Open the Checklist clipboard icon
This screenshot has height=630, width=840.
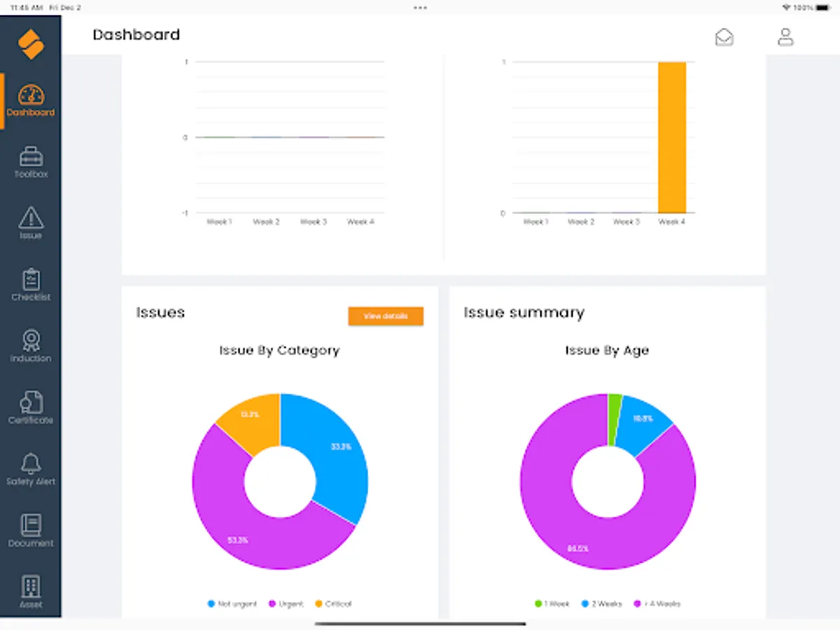(x=31, y=279)
